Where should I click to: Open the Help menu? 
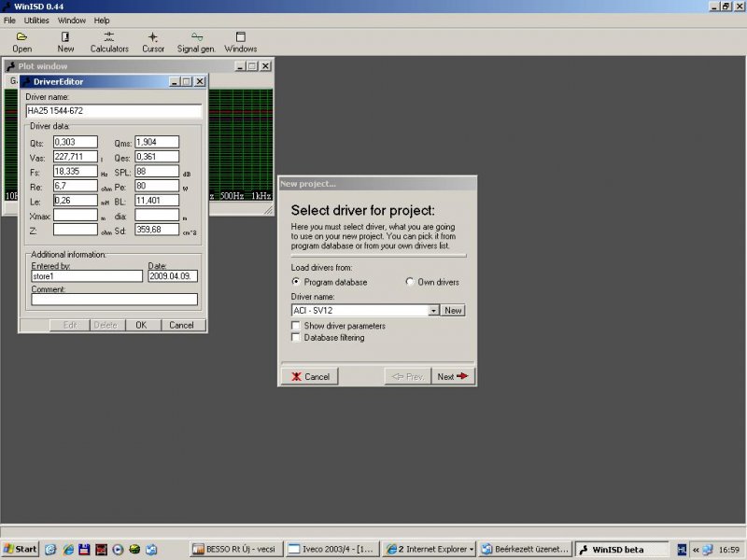click(x=102, y=21)
